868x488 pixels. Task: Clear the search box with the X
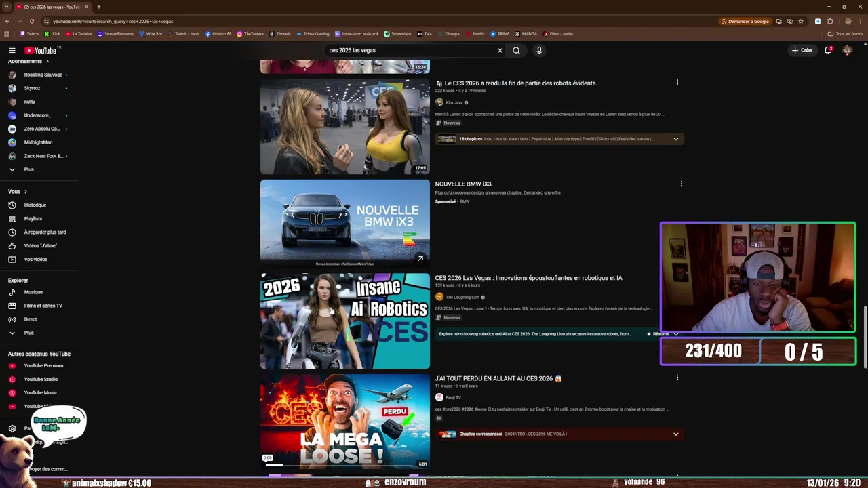pyautogui.click(x=500, y=50)
